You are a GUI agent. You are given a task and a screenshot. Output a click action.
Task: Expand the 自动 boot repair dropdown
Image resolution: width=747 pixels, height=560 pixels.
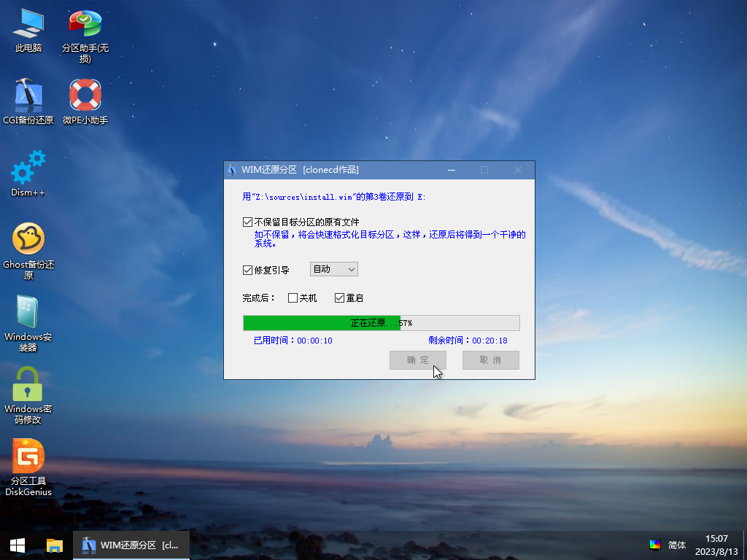[x=334, y=269]
